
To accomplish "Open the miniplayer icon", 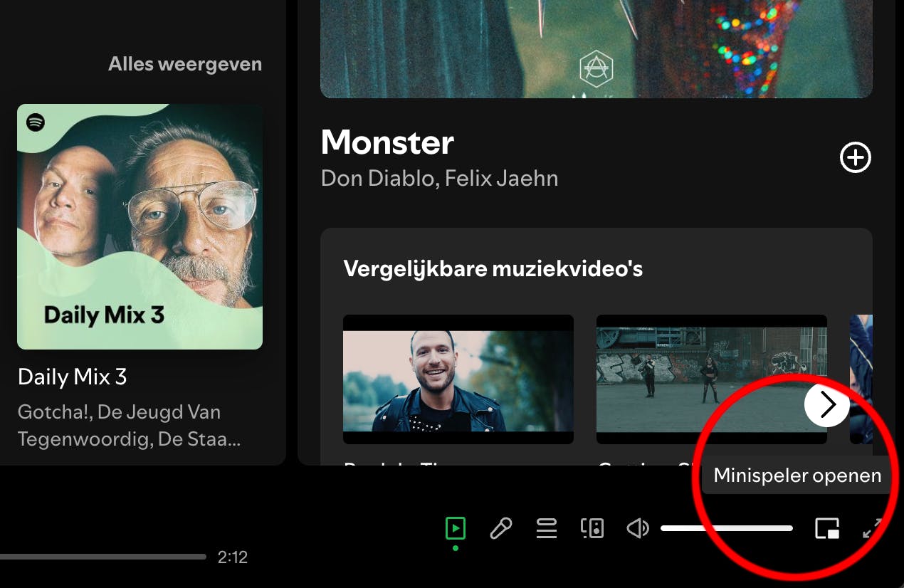I will pyautogui.click(x=827, y=528).
